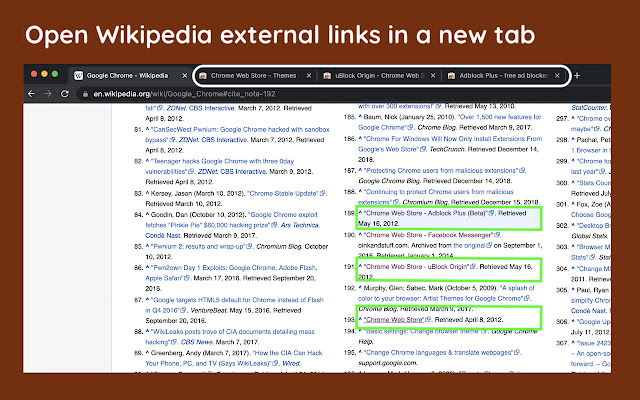Click the CBS News link in reference 88
The image size is (640, 400).
click(196, 342)
